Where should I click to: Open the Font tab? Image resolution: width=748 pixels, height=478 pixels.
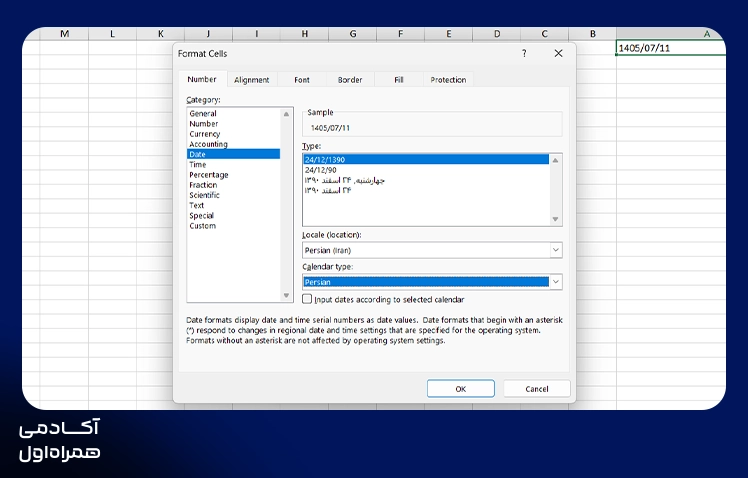coord(301,80)
